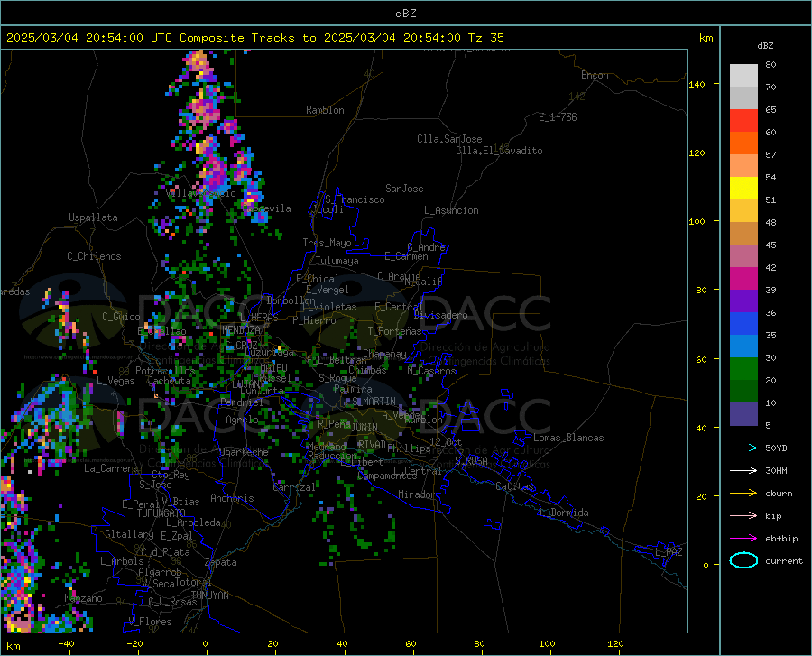Click the MENDOZA city label
The width and height of the screenshot is (812, 656).
point(241,330)
